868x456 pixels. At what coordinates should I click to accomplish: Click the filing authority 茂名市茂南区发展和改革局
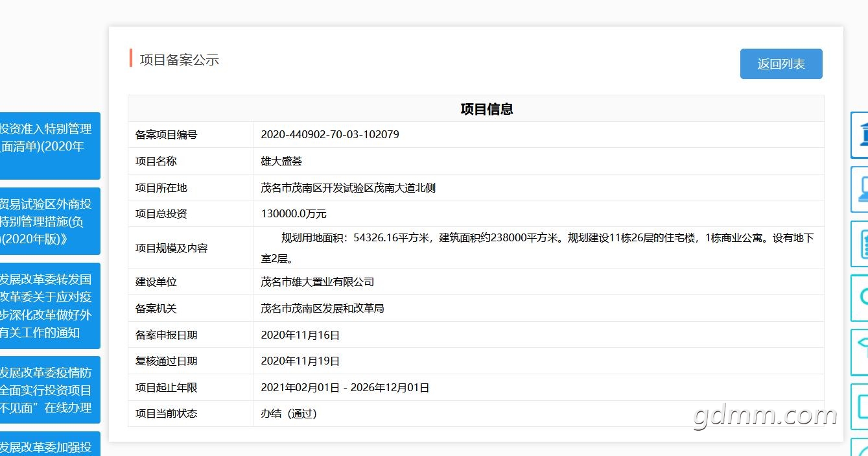(x=322, y=308)
